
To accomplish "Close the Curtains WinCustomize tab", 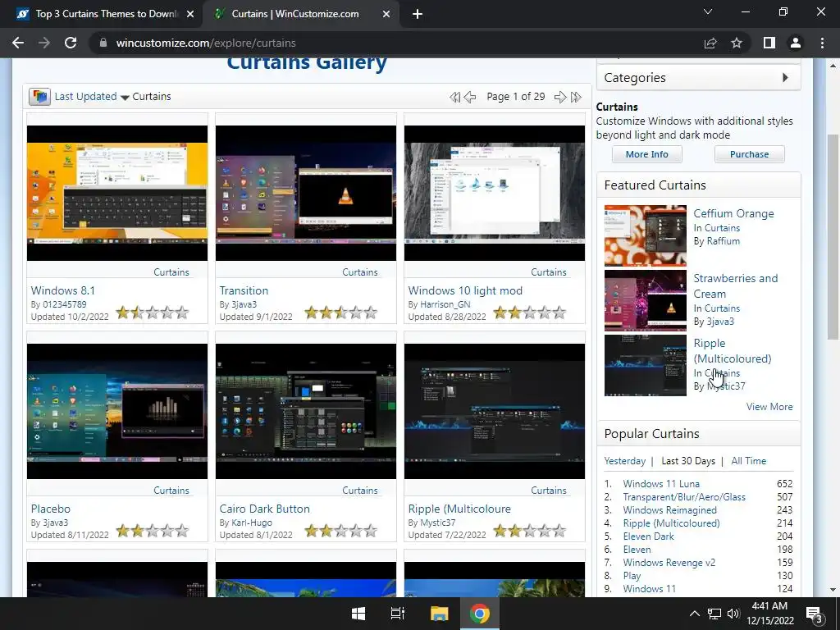I will tap(386, 14).
